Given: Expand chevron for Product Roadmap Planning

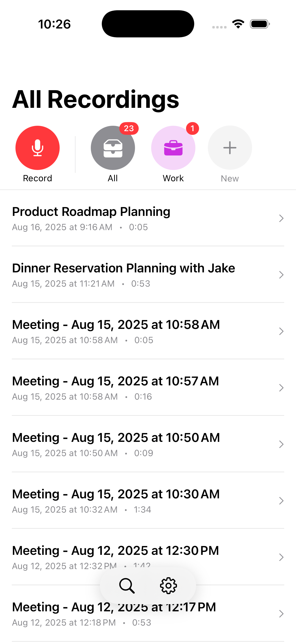Looking at the screenshot, I should coord(281,218).
